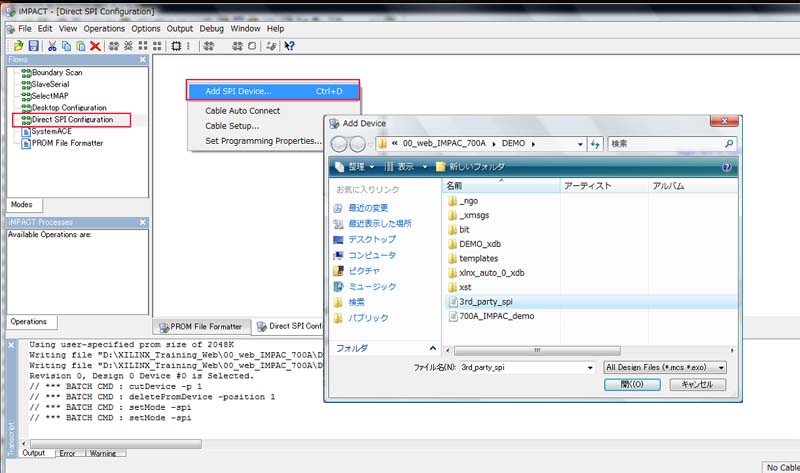Screen dimensions: 800x473
Task: Open the Edit menu
Action: coord(45,29)
